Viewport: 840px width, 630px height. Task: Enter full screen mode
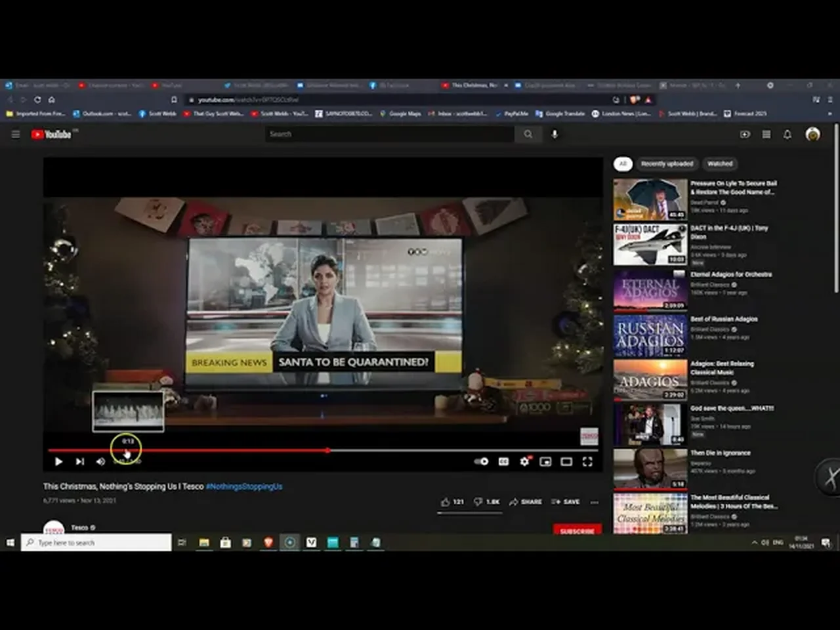pyautogui.click(x=587, y=462)
